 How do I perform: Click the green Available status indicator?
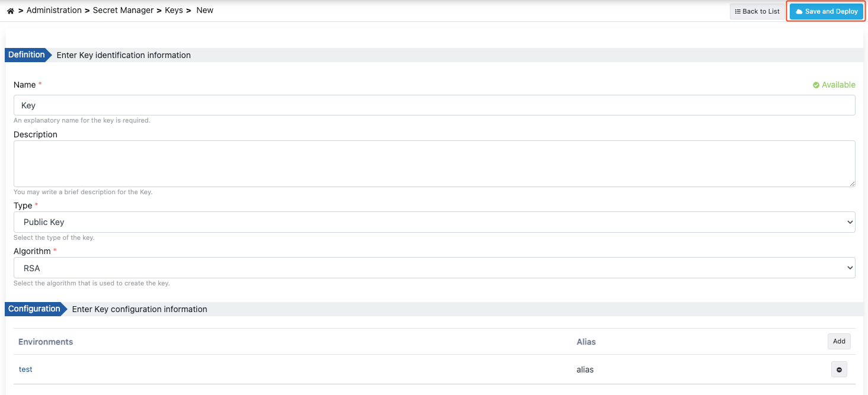click(x=834, y=85)
